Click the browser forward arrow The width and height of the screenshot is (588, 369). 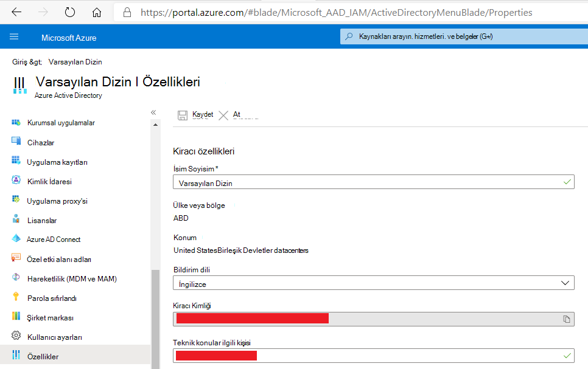43,12
